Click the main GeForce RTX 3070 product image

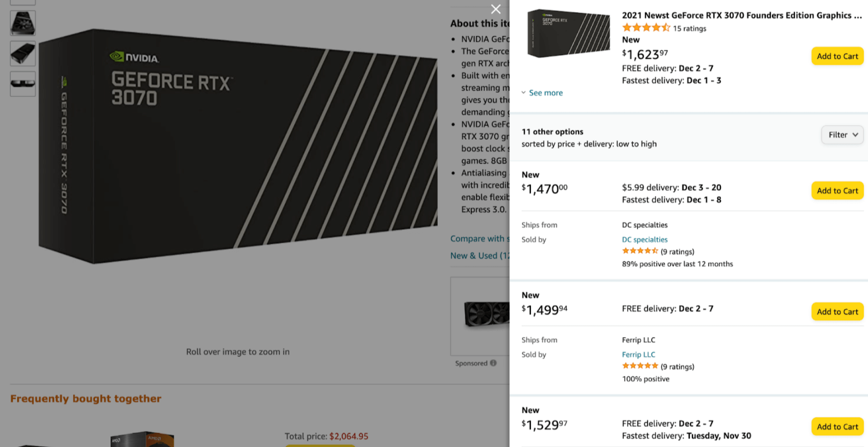tap(238, 146)
